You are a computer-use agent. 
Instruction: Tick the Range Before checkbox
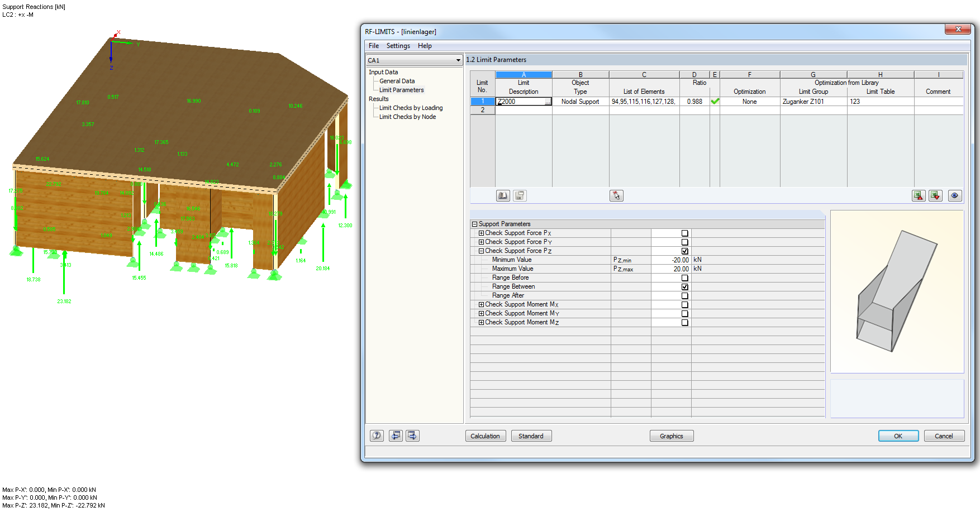[x=684, y=278]
